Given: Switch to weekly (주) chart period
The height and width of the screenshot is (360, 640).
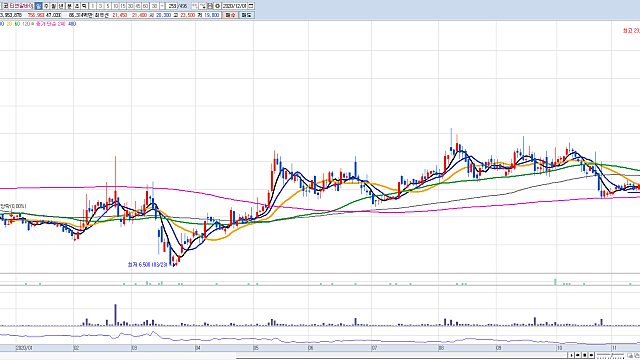Looking at the screenshot, I should pos(46,6).
